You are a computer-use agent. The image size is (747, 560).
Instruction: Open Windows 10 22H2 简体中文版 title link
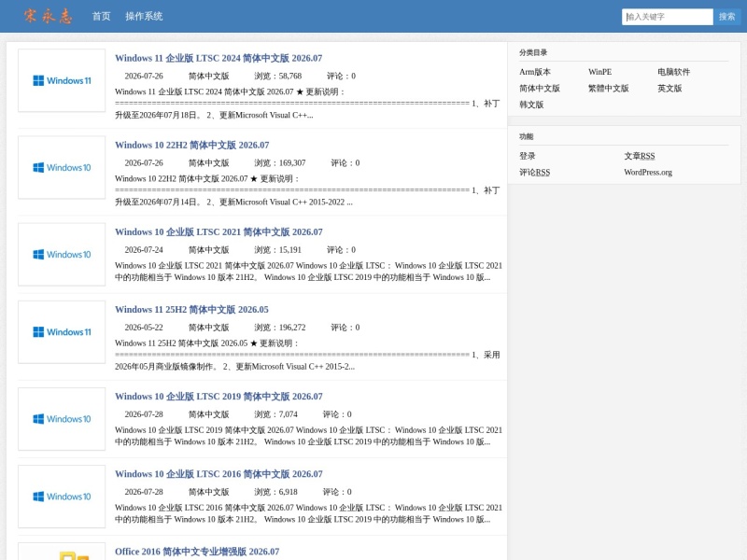192,145
